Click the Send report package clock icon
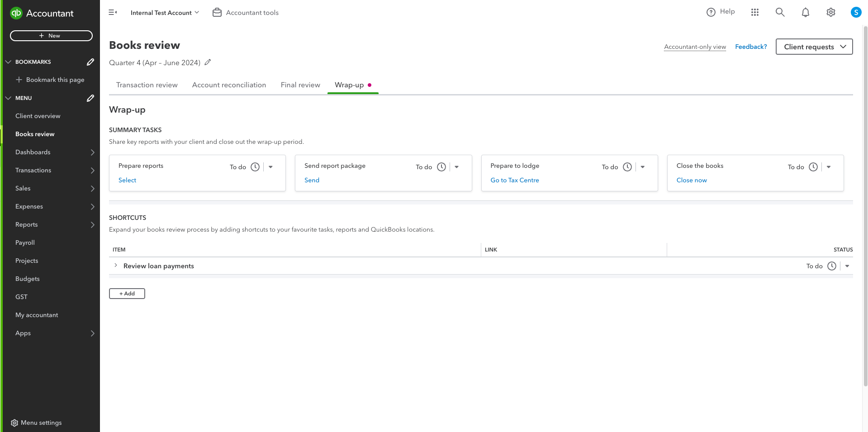 441,167
